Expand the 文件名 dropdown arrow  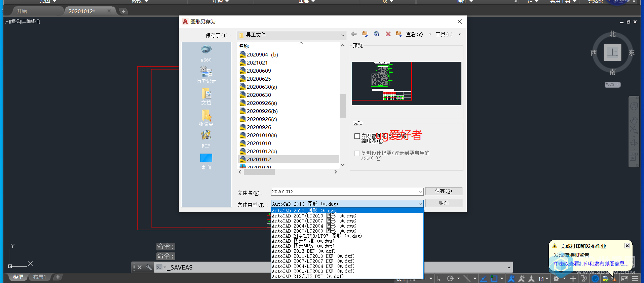tap(420, 192)
